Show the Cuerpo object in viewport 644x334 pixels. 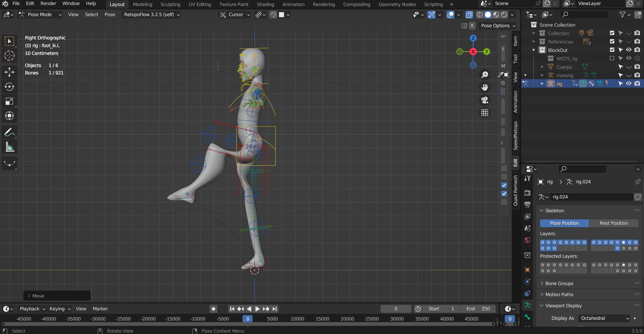(x=629, y=67)
